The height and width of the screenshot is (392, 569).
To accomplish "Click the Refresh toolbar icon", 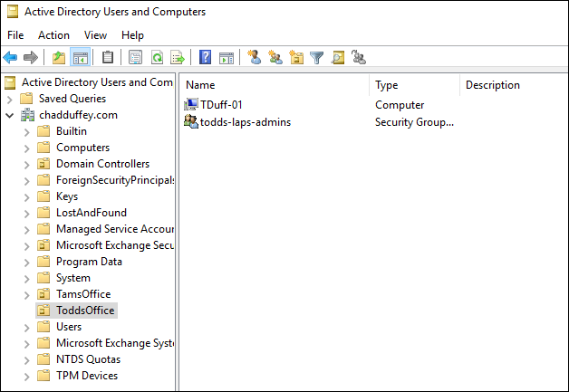I will pos(157,57).
